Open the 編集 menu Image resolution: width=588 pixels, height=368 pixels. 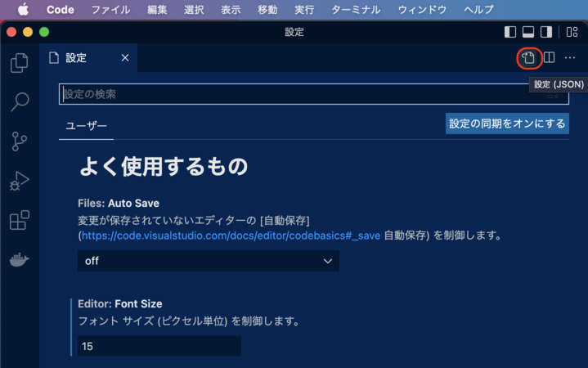[157, 9]
